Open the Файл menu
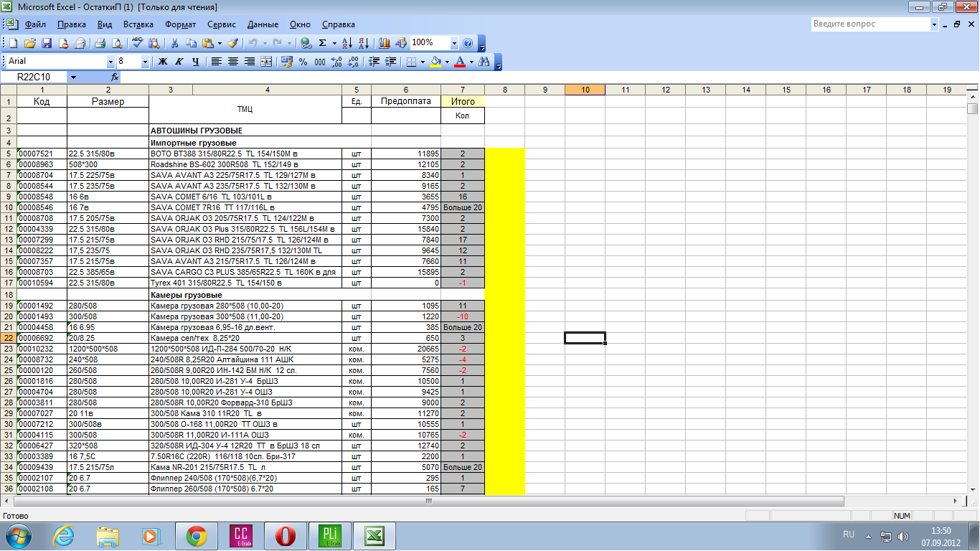 click(35, 24)
